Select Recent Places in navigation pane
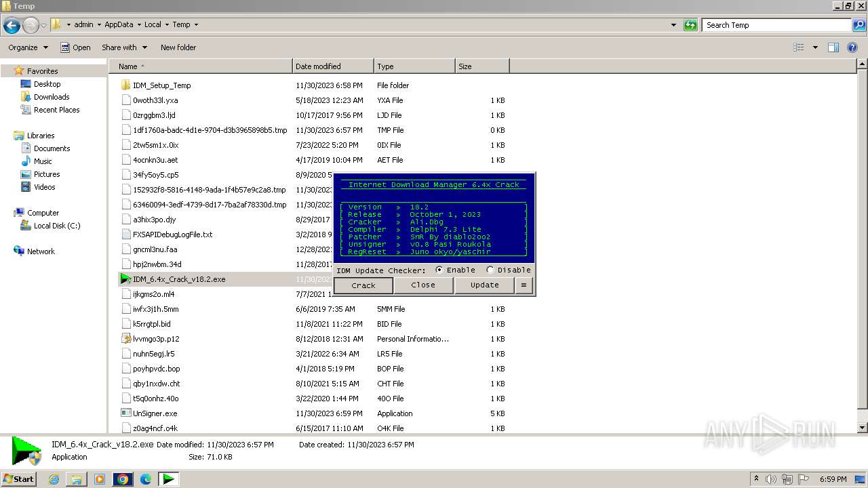 coord(56,110)
